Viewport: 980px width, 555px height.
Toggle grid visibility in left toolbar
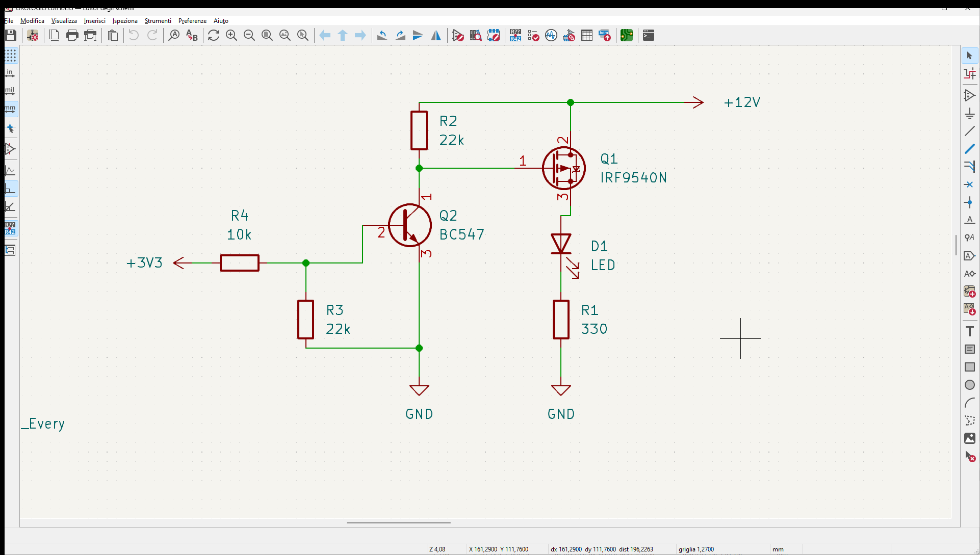coord(11,55)
